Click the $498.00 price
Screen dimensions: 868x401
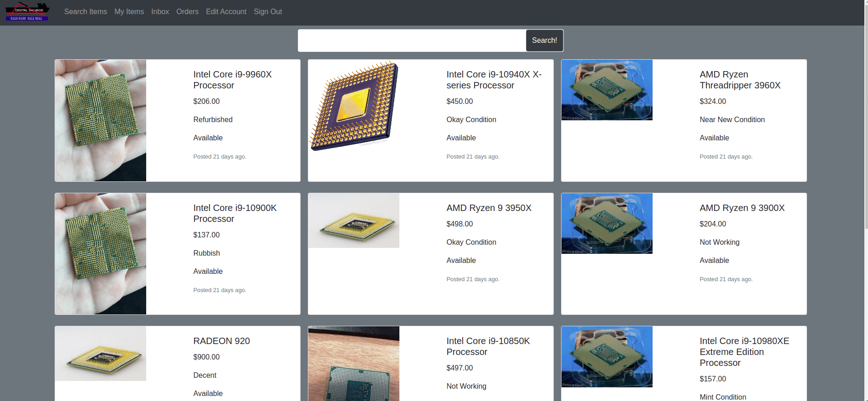[x=460, y=224]
